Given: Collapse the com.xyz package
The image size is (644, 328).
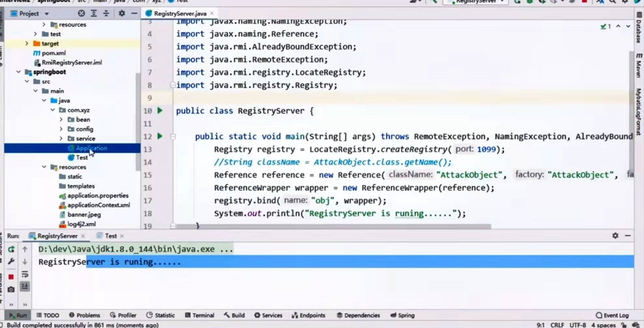Looking at the screenshot, I should pyautogui.click(x=52, y=110).
